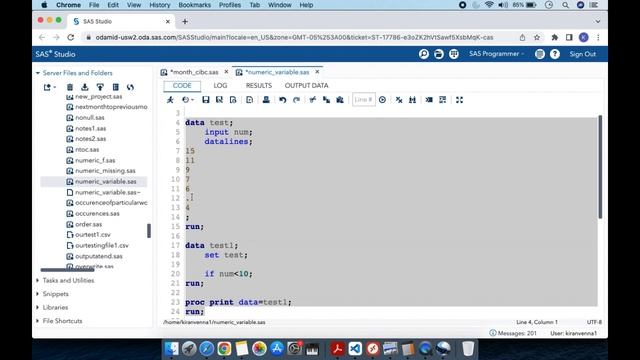Select order.sas in the file tree

[89, 224]
